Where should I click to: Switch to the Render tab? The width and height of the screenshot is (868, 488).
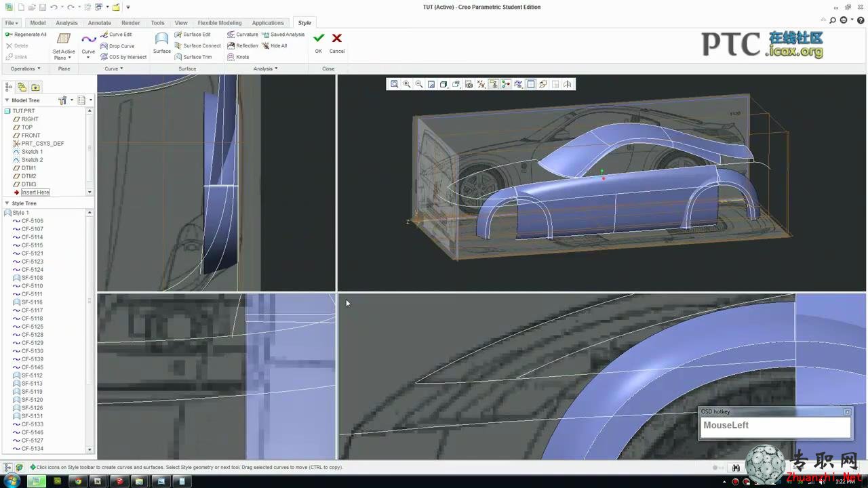tap(131, 22)
